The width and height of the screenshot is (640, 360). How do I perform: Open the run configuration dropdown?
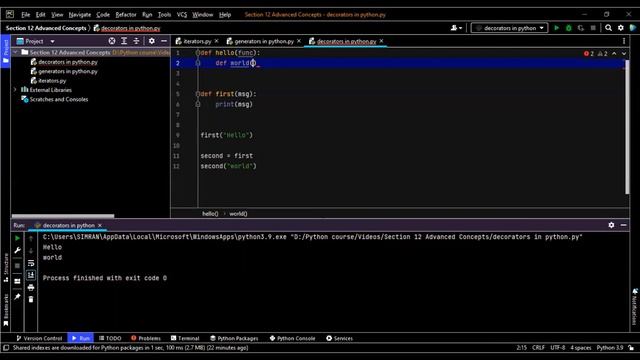tap(509, 28)
